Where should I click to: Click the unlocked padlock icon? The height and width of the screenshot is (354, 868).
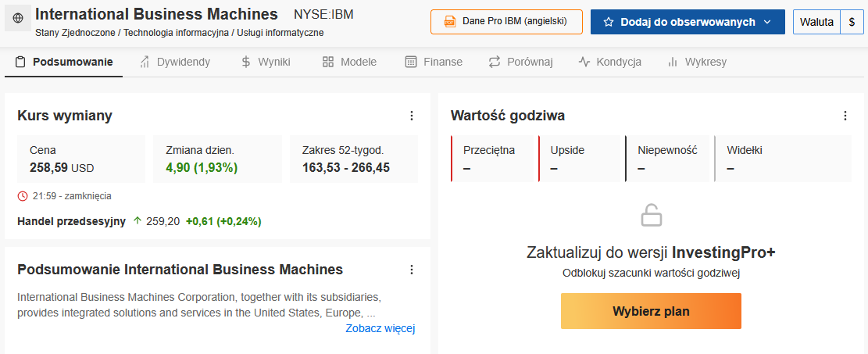[x=651, y=215]
